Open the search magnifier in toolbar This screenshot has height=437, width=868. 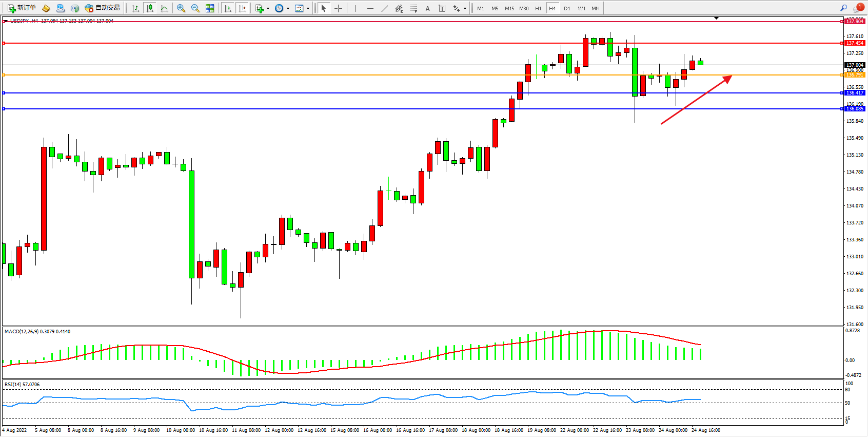pyautogui.click(x=843, y=8)
